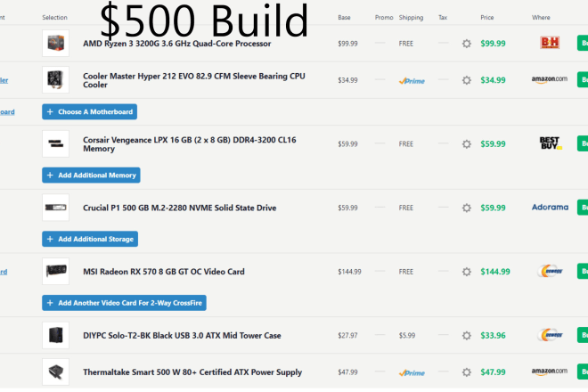The width and height of the screenshot is (588, 392).
Task: Click Newegg logo in the video card row
Action: [550, 271]
